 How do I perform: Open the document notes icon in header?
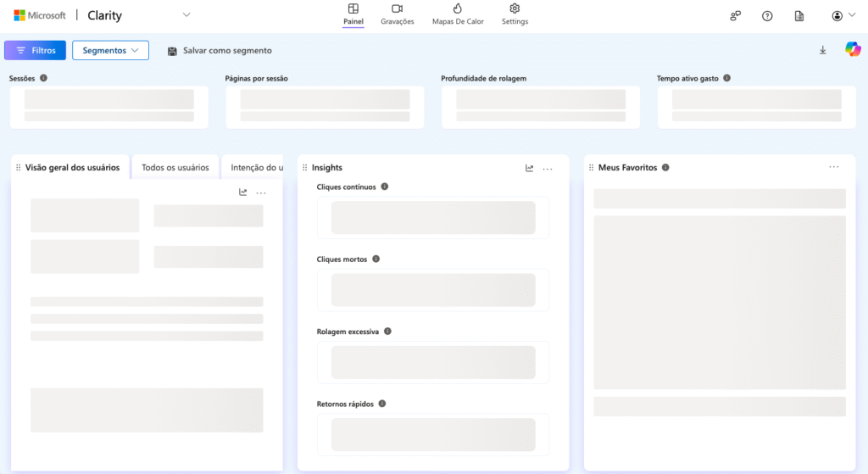point(798,16)
